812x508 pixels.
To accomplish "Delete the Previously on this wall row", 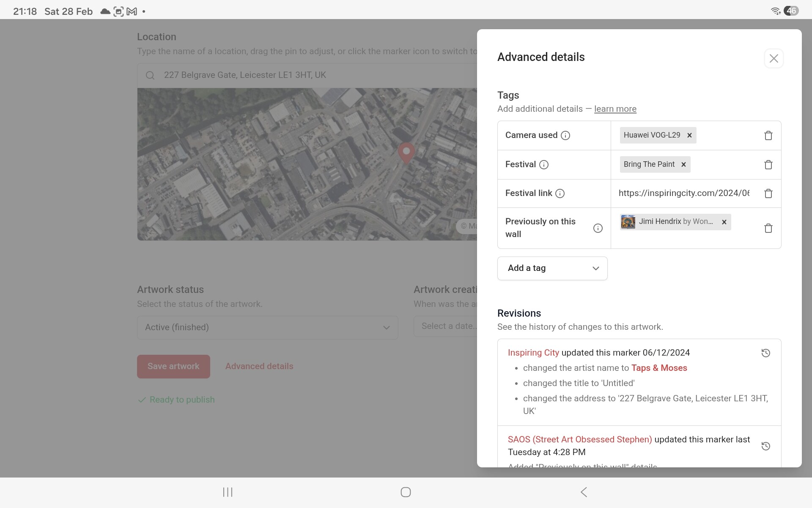I will [x=768, y=228].
